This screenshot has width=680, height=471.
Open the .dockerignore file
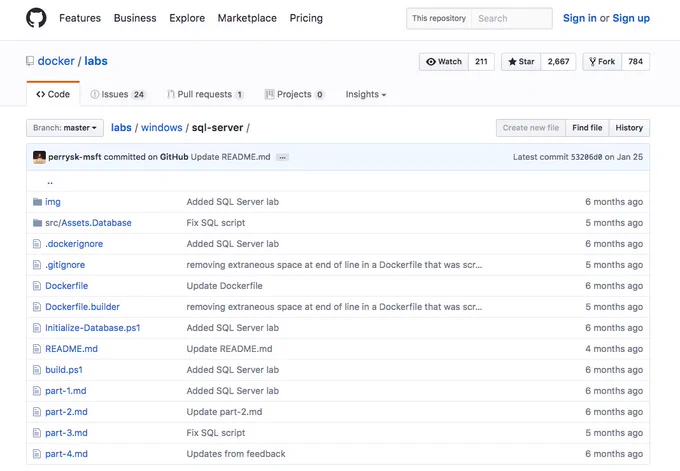click(74, 244)
